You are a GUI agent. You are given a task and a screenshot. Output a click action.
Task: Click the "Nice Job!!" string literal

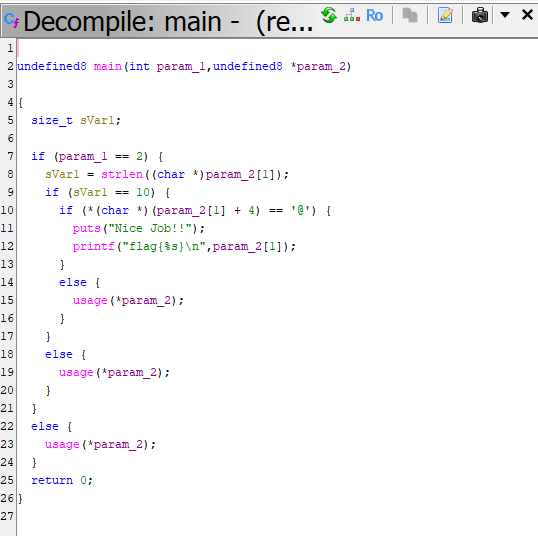[x=150, y=229]
